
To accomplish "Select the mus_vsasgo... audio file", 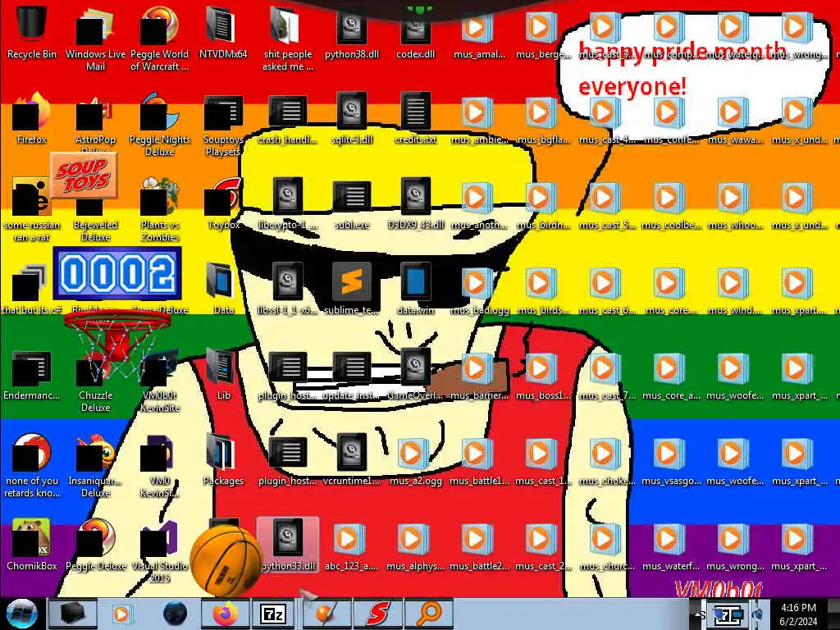I will click(671, 459).
